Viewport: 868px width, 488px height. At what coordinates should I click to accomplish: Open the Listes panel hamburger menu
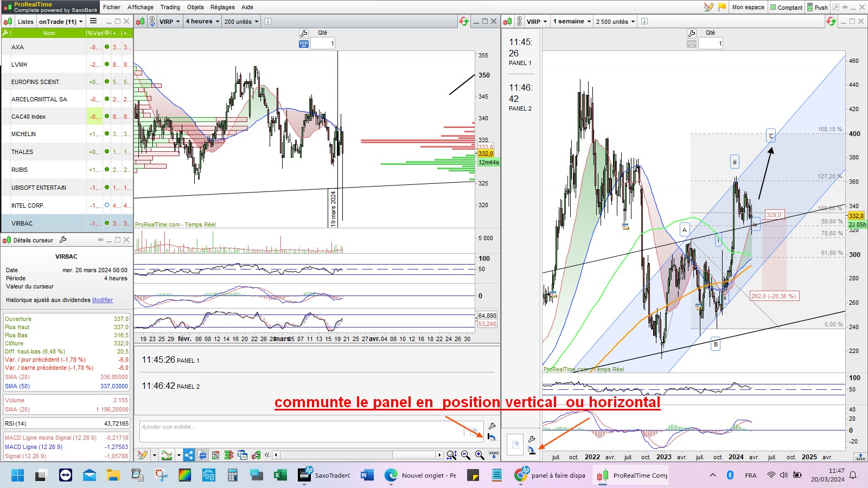[93, 21]
